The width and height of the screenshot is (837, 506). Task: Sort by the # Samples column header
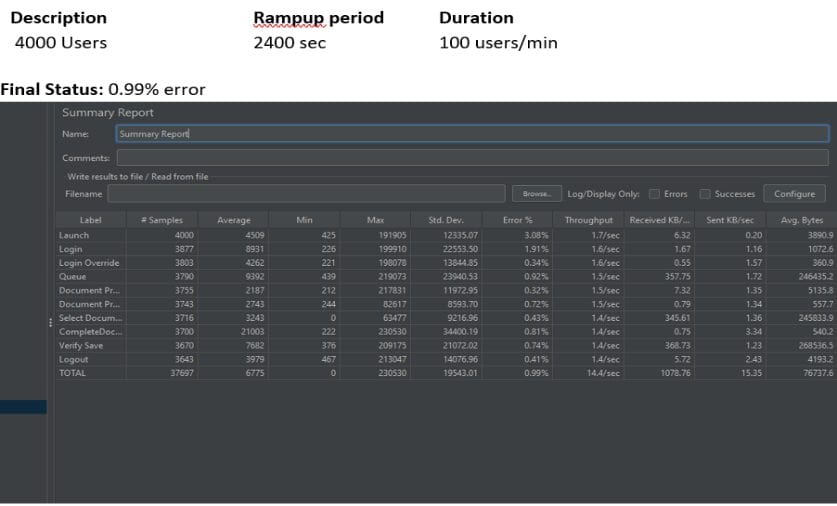(x=162, y=220)
